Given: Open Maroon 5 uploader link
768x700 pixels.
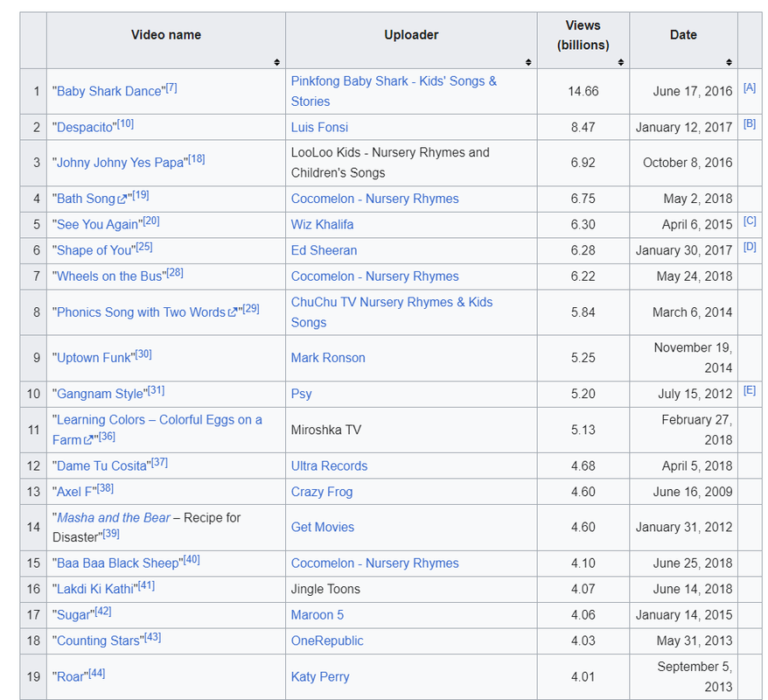Looking at the screenshot, I should 318,615.
